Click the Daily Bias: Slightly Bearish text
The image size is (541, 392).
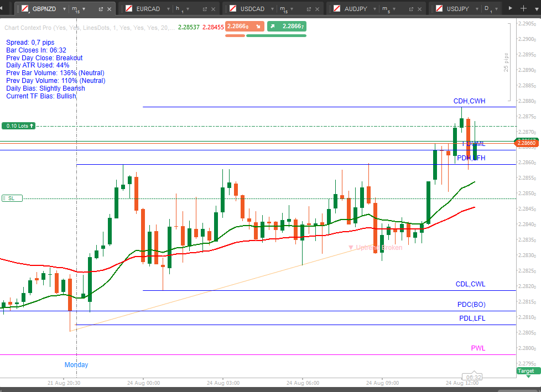(x=45, y=88)
